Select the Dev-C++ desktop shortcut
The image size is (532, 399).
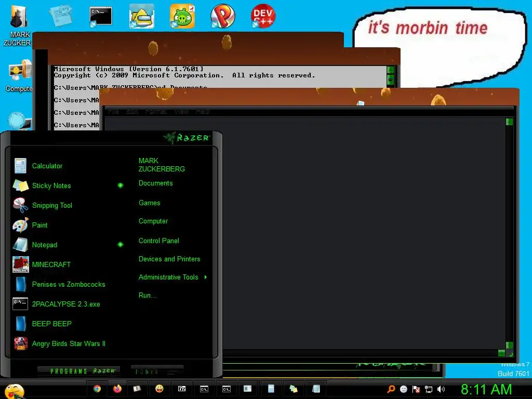tap(263, 16)
